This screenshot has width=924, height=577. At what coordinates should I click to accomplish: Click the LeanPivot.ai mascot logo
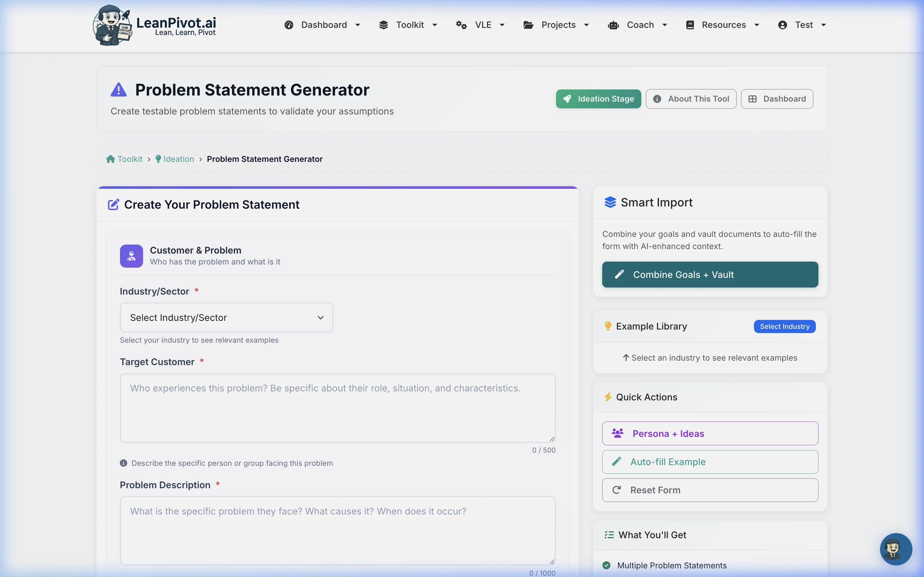[112, 25]
